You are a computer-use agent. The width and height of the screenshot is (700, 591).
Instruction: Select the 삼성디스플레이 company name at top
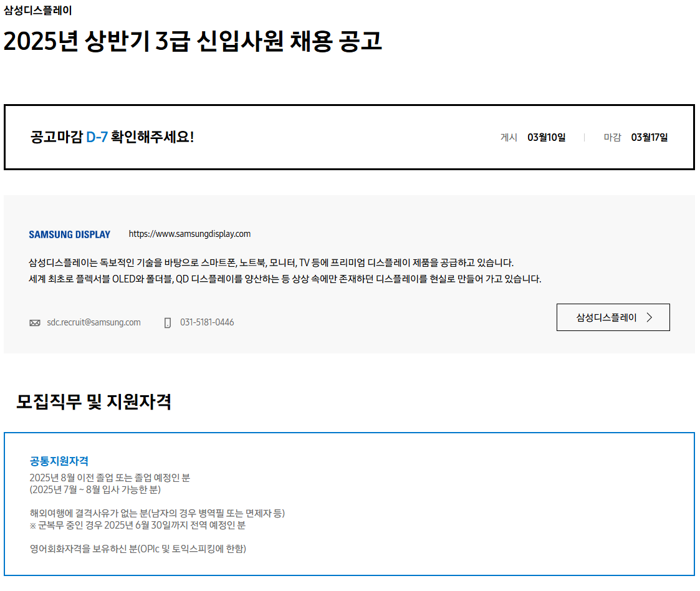[38, 10]
